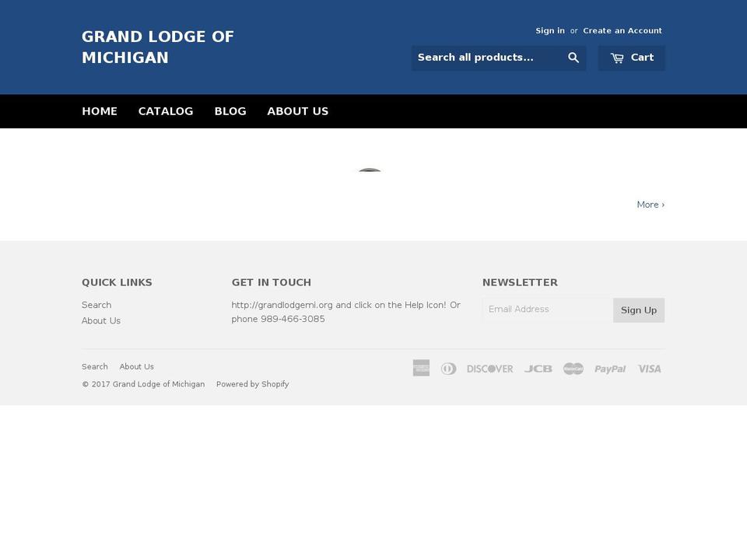747x560 pixels.
Task: Open About Us under Quick Links
Action: coord(101,321)
